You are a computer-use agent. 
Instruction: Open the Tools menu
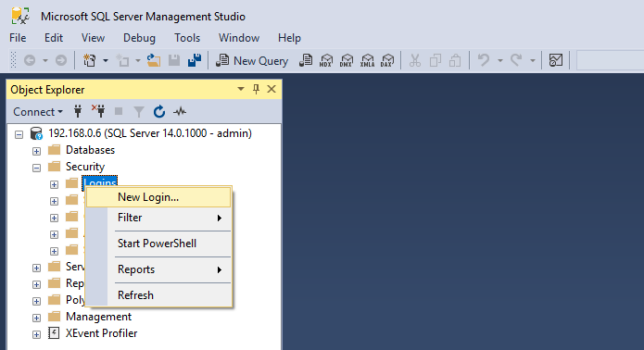click(x=187, y=38)
